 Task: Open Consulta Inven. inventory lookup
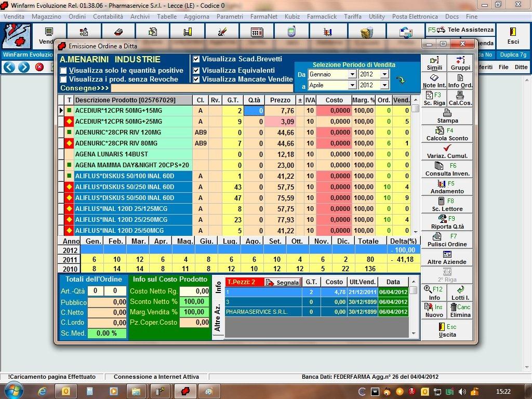447,169
